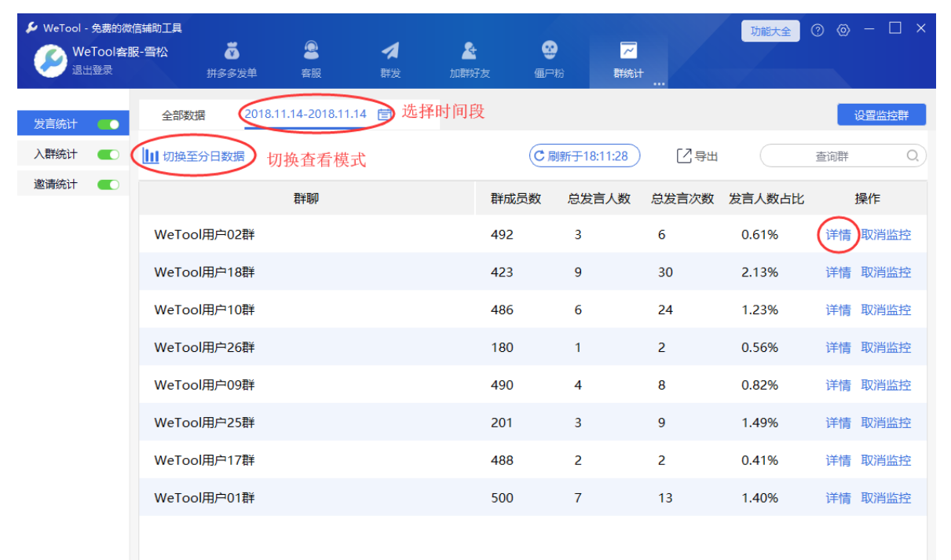Open 详情 for WeTool用户09群
The width and height of the screenshot is (951, 560).
click(839, 385)
